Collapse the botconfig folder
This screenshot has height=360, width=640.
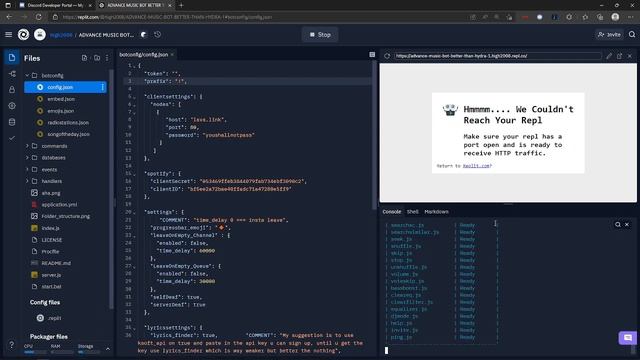(x=27, y=76)
